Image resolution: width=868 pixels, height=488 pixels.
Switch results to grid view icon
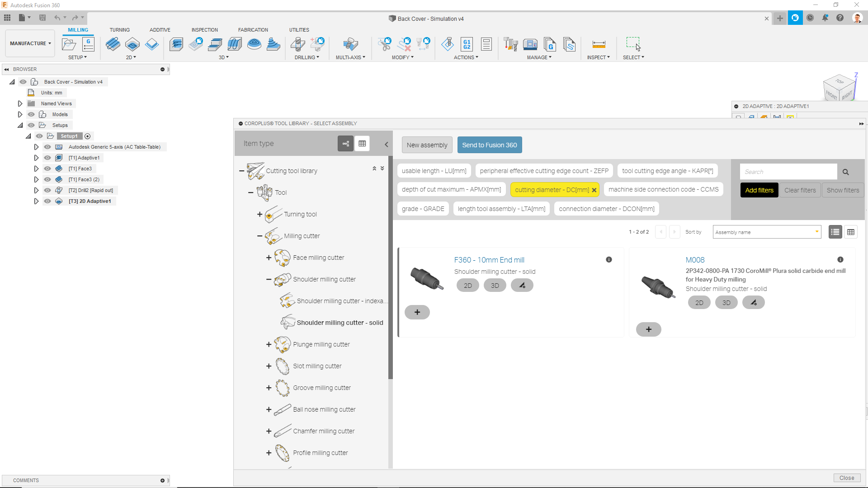(x=851, y=232)
